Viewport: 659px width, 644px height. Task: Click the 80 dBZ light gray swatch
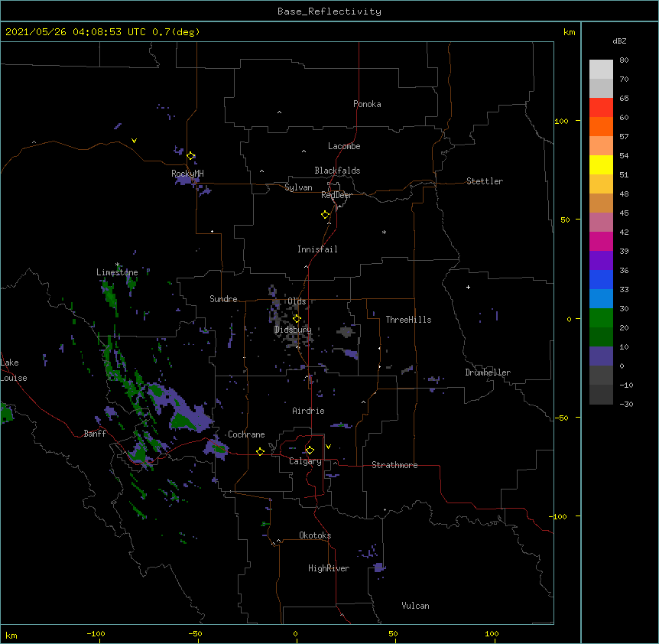[x=601, y=69]
